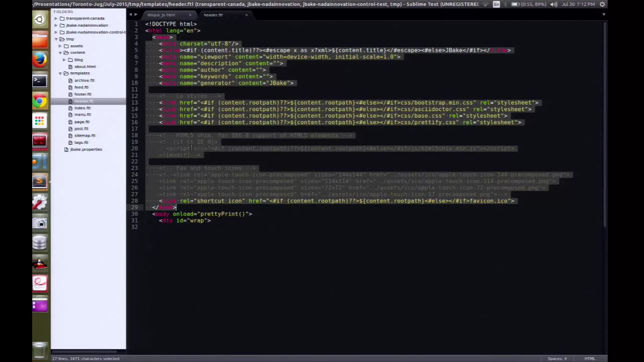This screenshot has width=644, height=362.
Task: Open the Wi-Fi network indicator
Action: pos(486,4)
